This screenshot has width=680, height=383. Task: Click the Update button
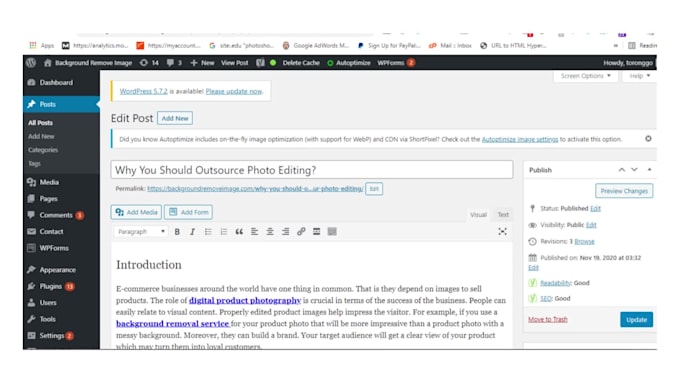coord(636,320)
